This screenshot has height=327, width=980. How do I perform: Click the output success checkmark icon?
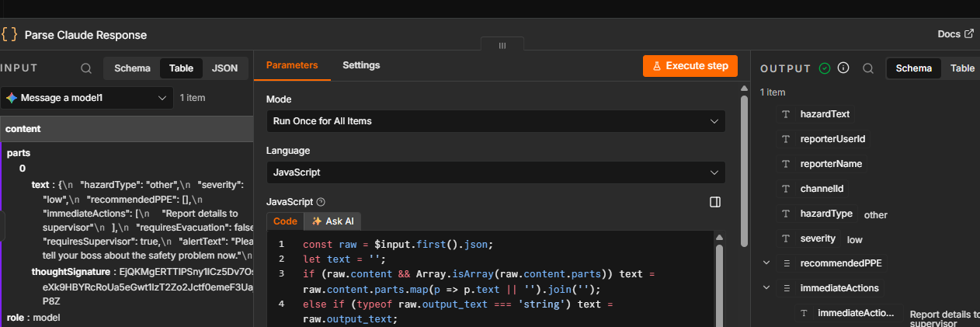[825, 68]
